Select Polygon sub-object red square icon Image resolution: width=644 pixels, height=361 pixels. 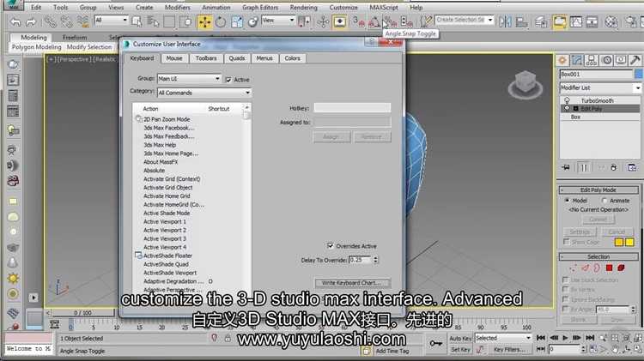pyautogui.click(x=609, y=268)
